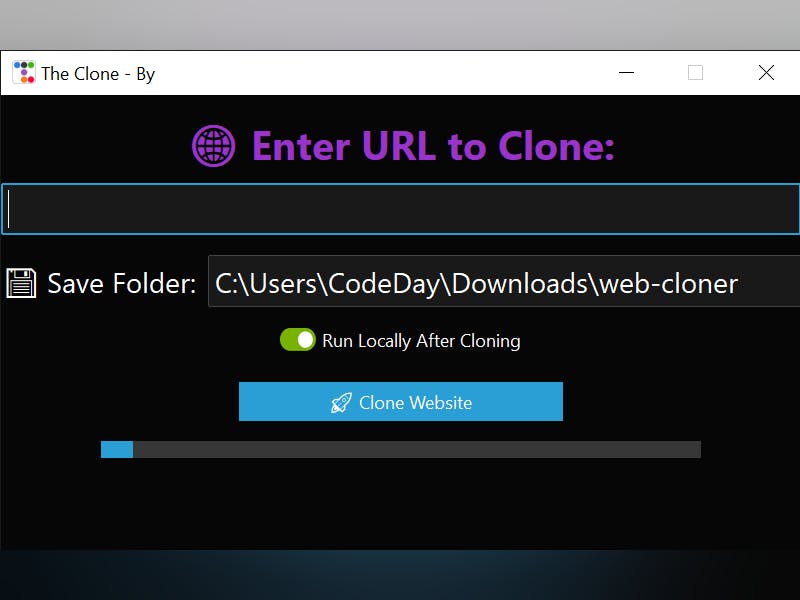Click the floppy disk Save Folder icon
Screen dimensions: 800x600
[21, 283]
